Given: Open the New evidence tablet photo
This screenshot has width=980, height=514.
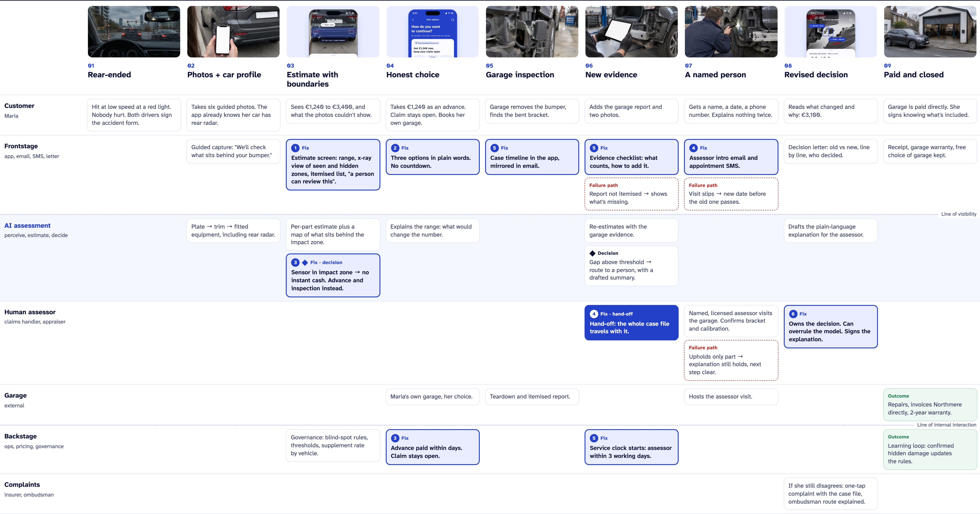Looking at the screenshot, I should [631, 32].
